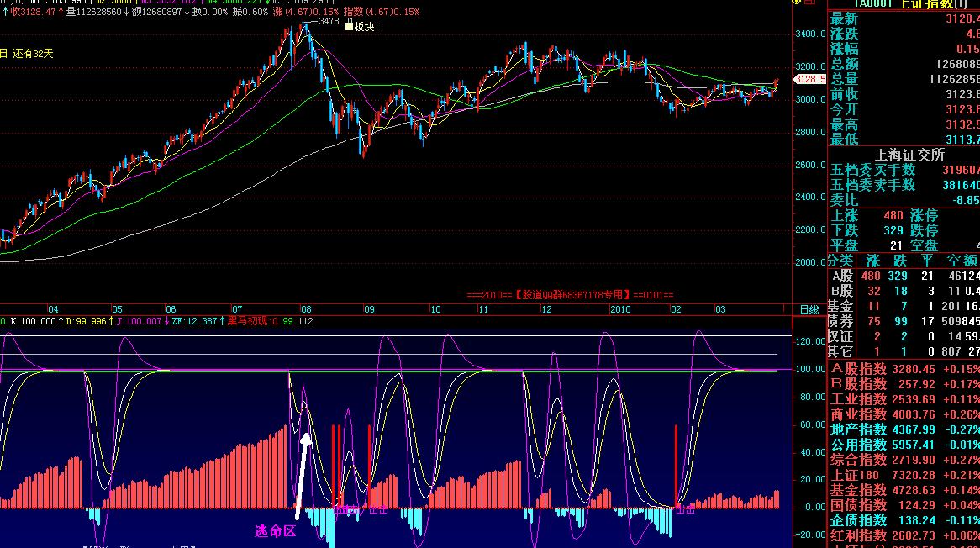The width and height of the screenshot is (980, 548).
Task: Click the white square beside 板块 label
Action: point(349,27)
